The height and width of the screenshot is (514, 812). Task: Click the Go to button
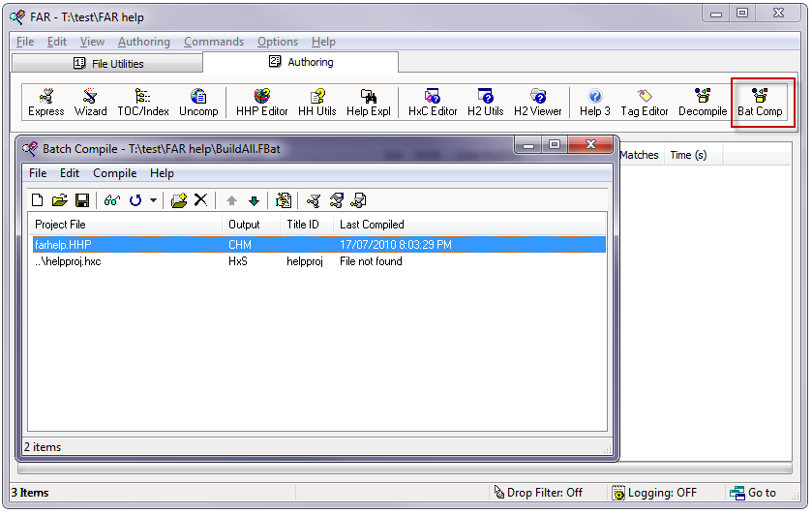click(x=753, y=493)
